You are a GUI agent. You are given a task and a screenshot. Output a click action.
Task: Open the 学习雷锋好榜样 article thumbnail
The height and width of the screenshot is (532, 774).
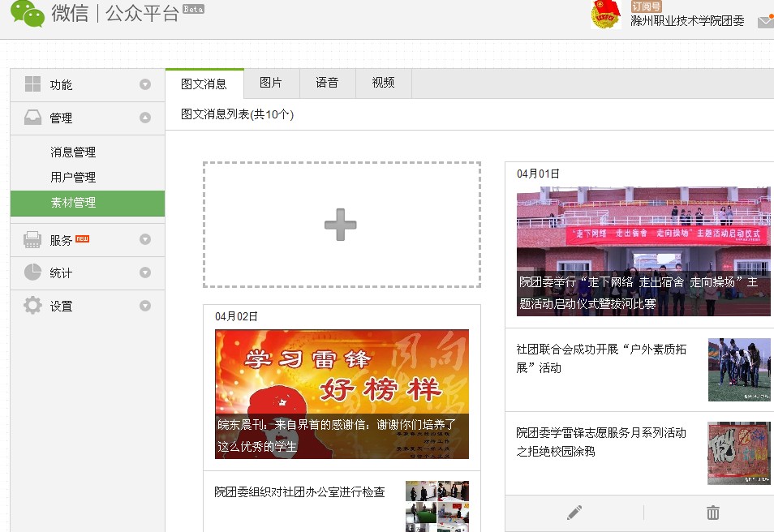[342, 393]
